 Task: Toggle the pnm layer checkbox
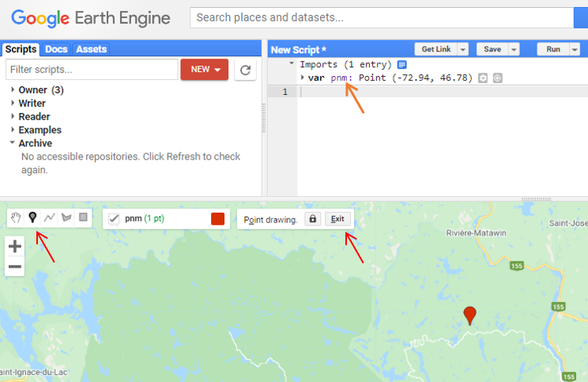click(x=114, y=219)
